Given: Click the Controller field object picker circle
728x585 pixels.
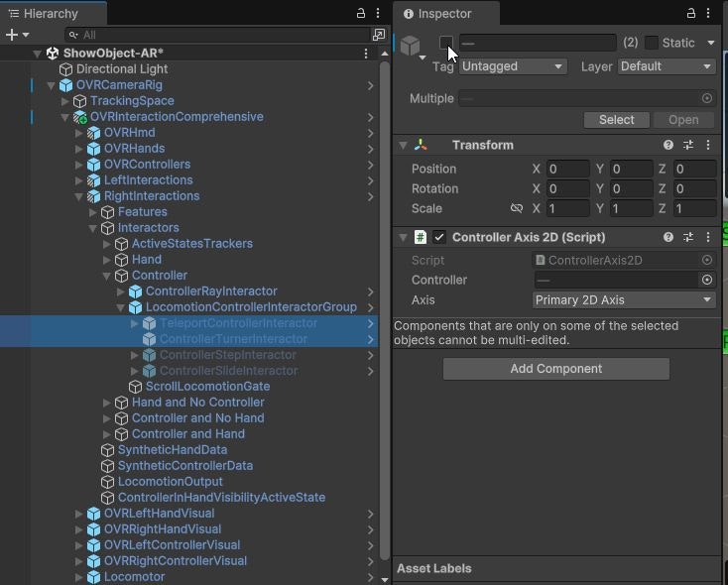Looking at the screenshot, I should point(706,280).
